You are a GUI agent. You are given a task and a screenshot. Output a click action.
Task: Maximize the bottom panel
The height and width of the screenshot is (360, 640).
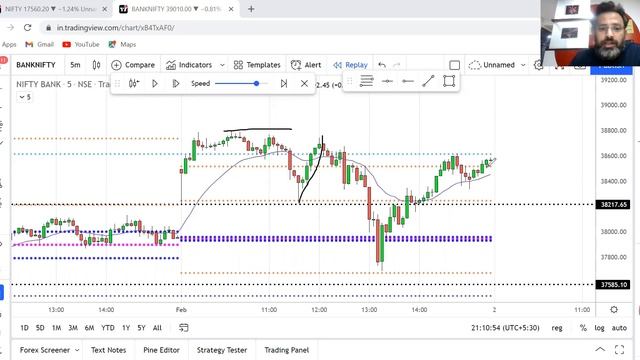(620, 349)
